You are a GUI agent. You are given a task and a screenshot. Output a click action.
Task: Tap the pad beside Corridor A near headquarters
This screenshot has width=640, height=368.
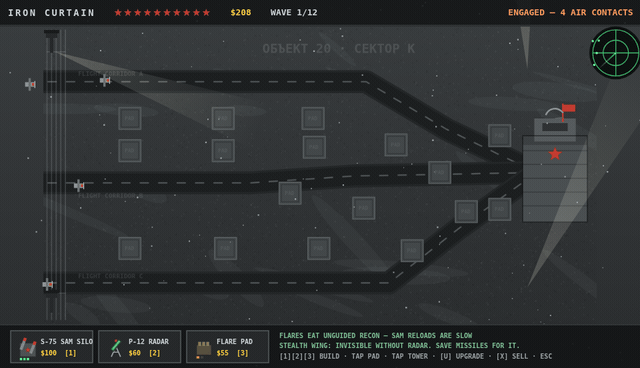coord(500,135)
